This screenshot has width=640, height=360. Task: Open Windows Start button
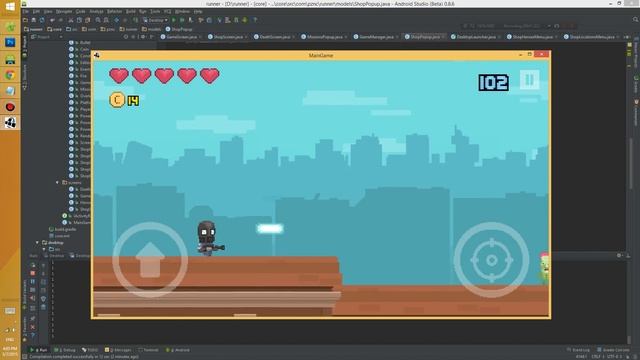10,7
